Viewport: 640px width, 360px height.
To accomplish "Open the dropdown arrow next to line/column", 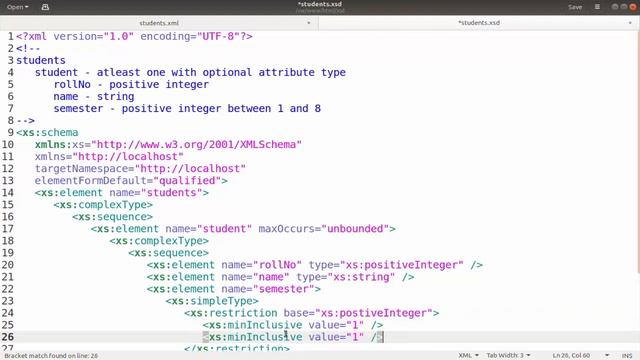I will [607, 356].
